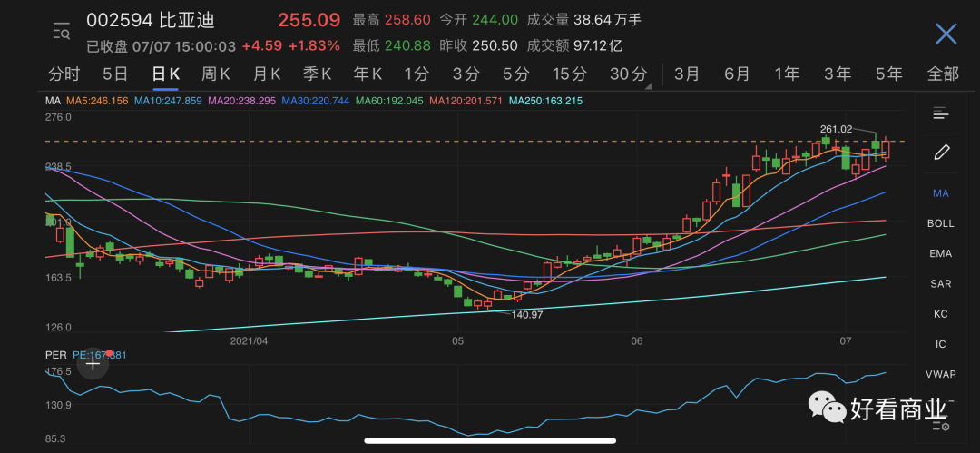Enable the KC indicator
The width and height of the screenshot is (980, 453).
point(941,313)
